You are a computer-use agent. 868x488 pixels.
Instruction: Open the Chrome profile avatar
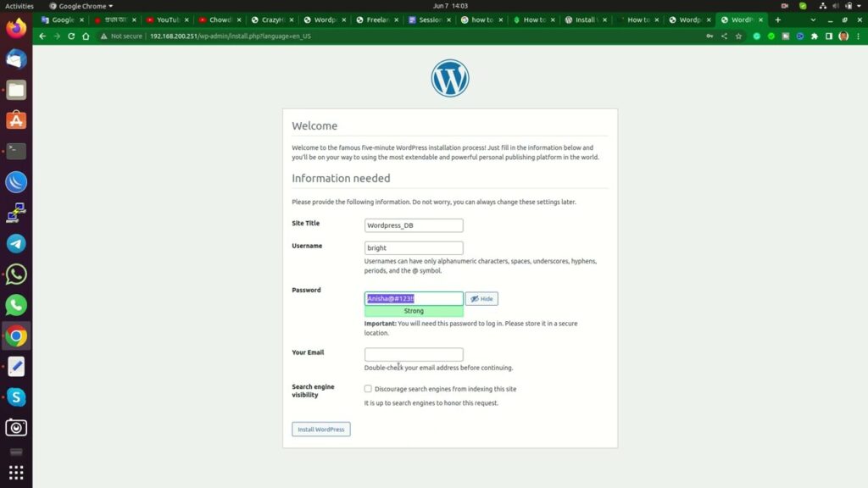pos(843,36)
